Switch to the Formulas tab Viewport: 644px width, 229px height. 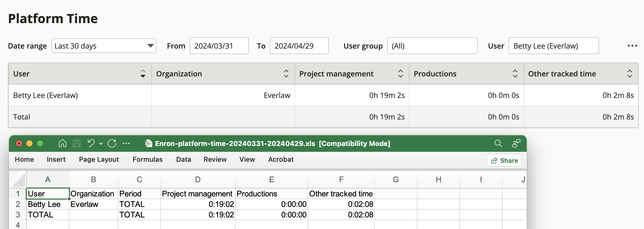coord(148,159)
